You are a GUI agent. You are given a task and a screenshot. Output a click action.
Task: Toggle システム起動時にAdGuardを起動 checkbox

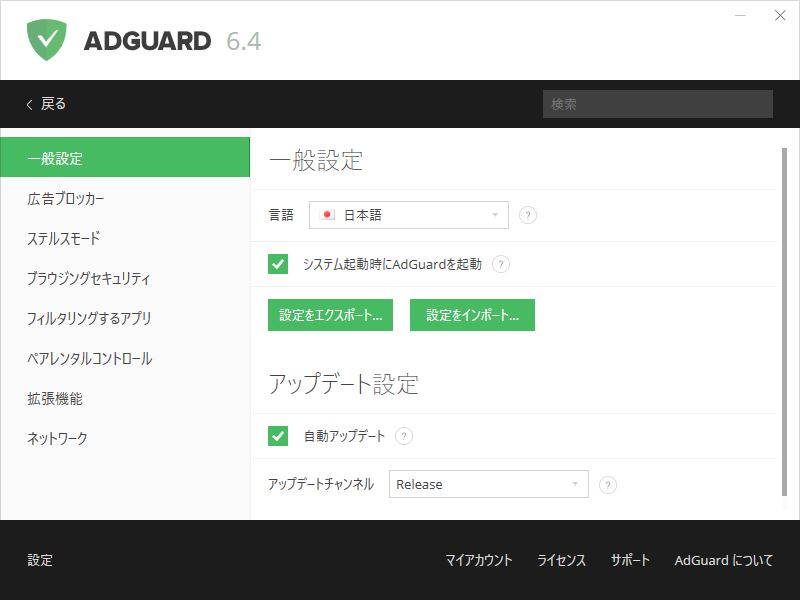[278, 264]
